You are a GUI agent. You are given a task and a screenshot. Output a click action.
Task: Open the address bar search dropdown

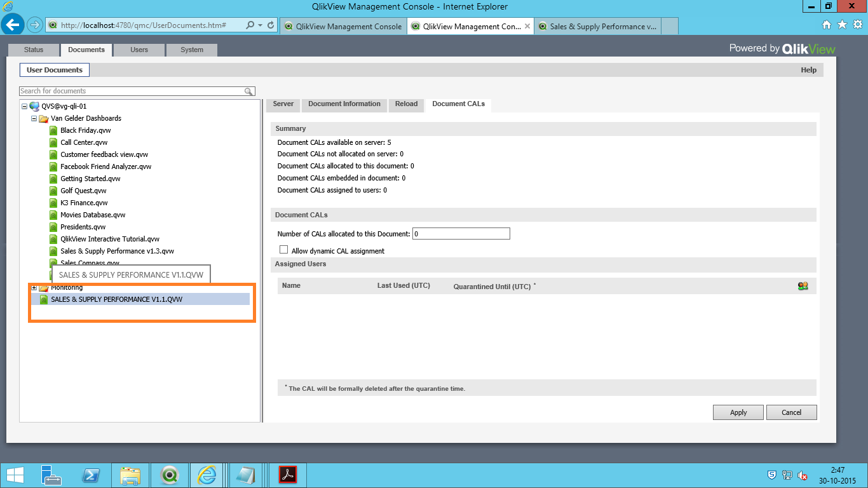(x=260, y=25)
